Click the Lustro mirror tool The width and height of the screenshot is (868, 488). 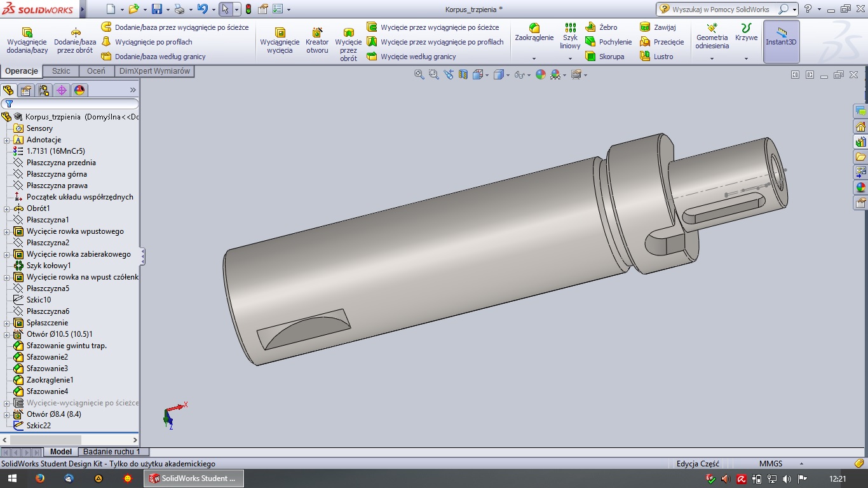pyautogui.click(x=656, y=57)
